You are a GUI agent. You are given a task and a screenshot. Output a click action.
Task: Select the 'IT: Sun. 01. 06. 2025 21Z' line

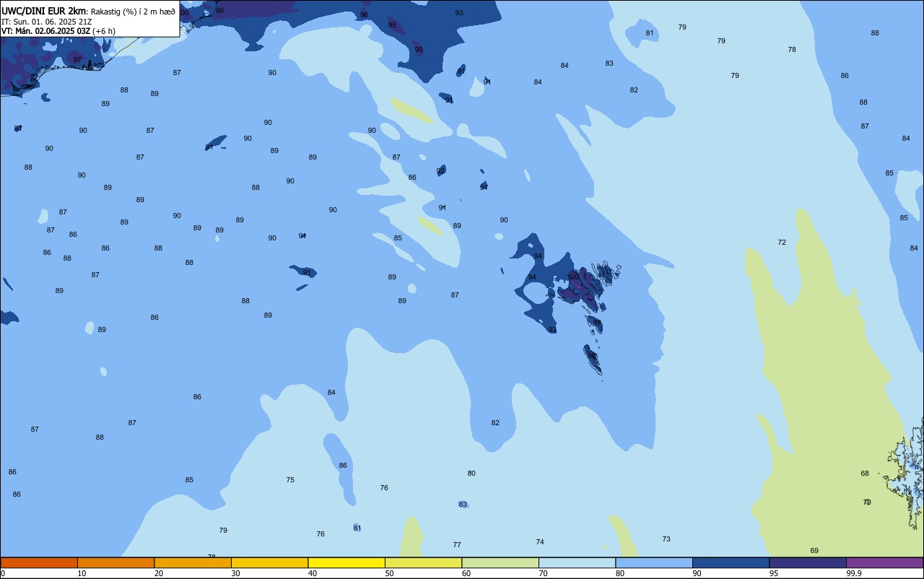(46, 22)
